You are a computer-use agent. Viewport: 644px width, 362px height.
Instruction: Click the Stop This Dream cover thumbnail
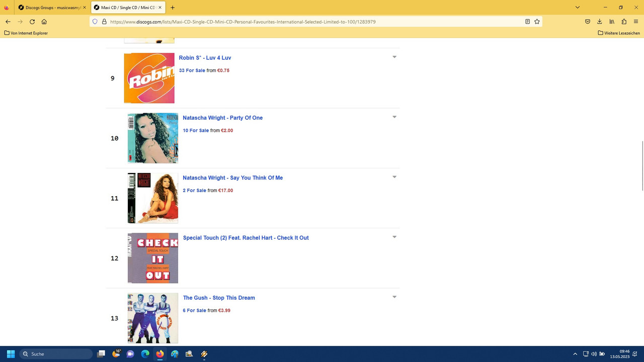(153, 318)
